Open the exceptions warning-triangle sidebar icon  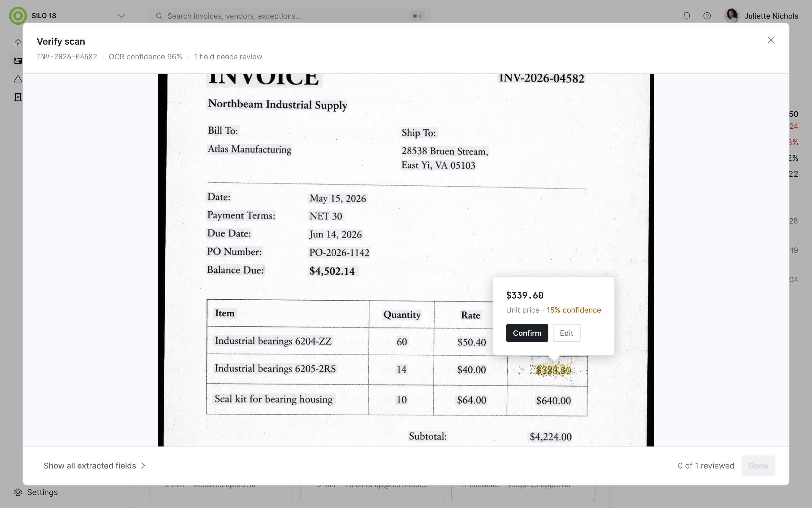click(x=18, y=79)
